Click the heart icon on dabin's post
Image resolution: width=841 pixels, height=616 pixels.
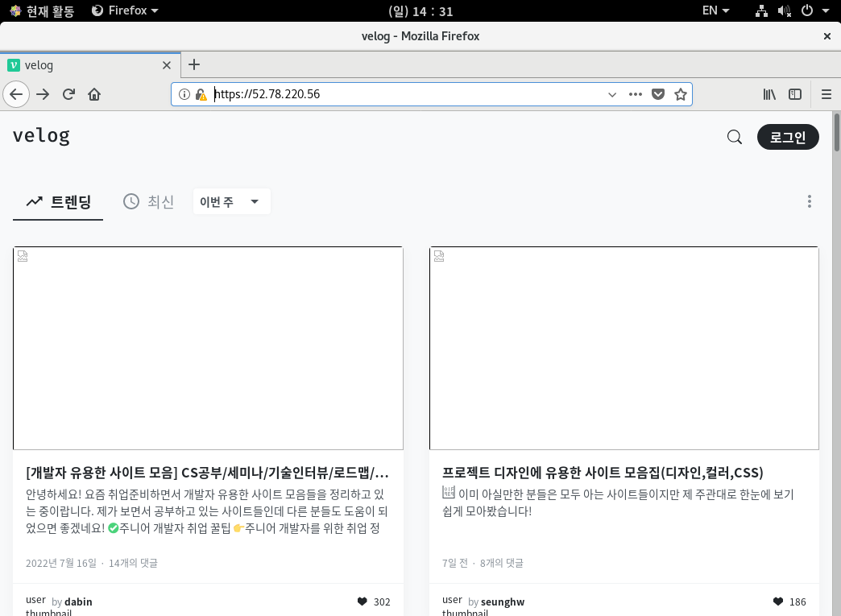pos(362,602)
